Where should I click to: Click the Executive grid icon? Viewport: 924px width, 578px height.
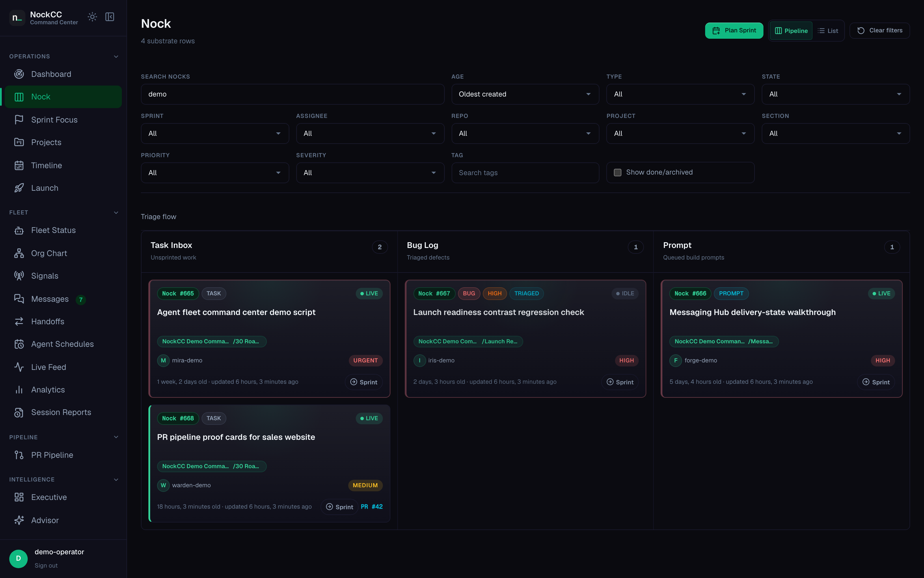click(19, 497)
